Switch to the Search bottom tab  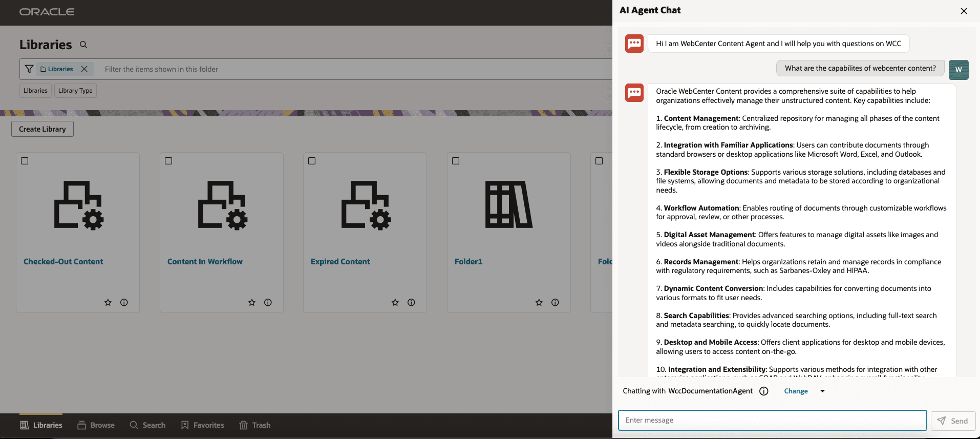(147, 425)
